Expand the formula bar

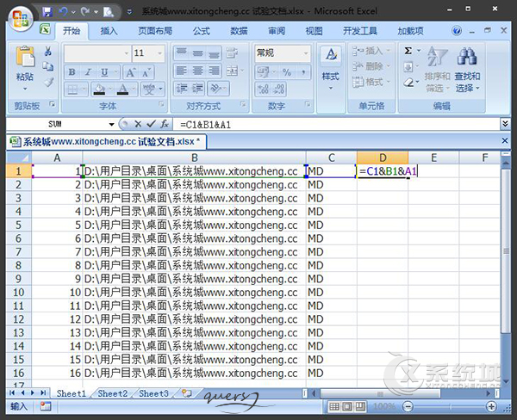505,124
